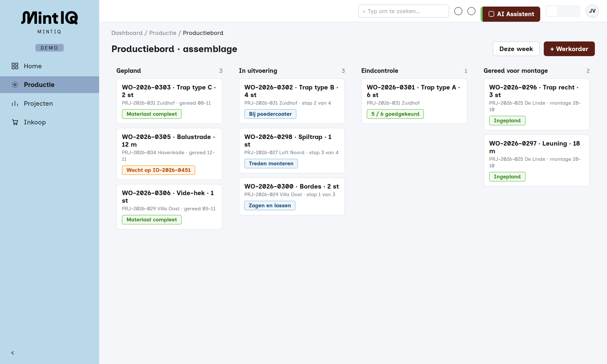Click the Gereed voor montage column header
607x364 pixels.
516,71
